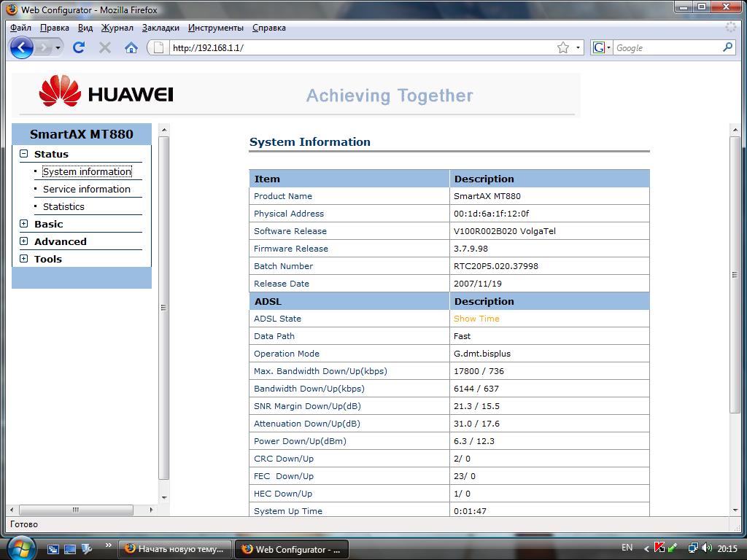Click the 'Show Time' ADSL state value
The width and height of the screenshot is (747, 560).
476,319
